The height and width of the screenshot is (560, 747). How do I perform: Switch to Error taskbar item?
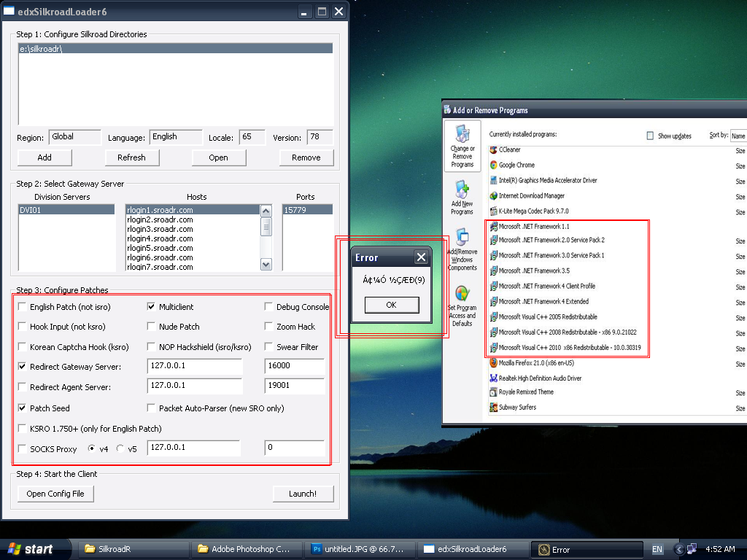point(587,549)
